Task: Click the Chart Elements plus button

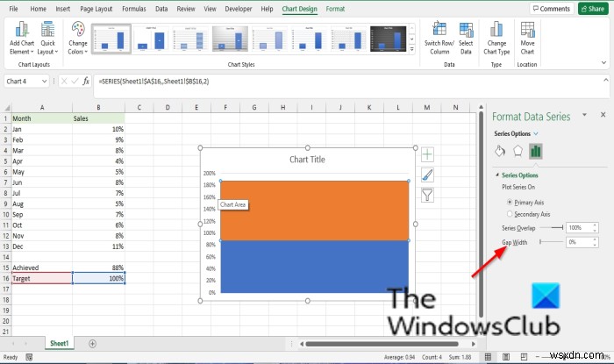Action: point(427,154)
